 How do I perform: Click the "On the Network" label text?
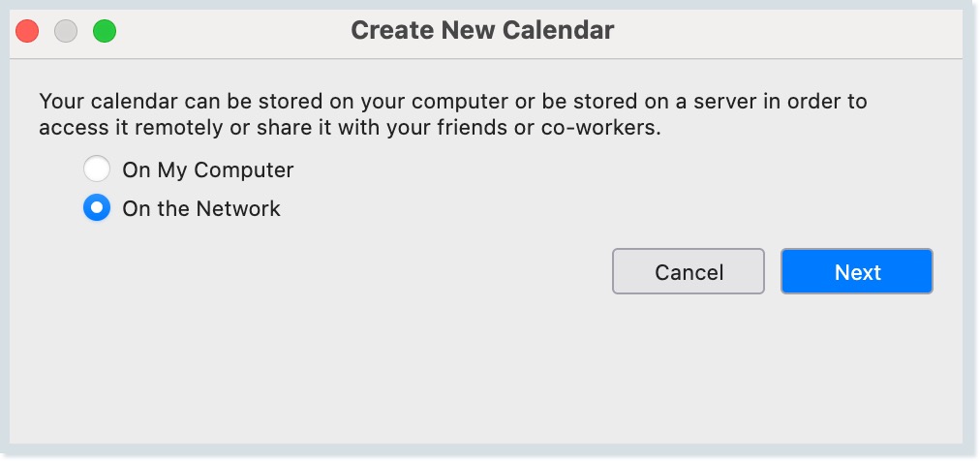pyautogui.click(x=200, y=208)
